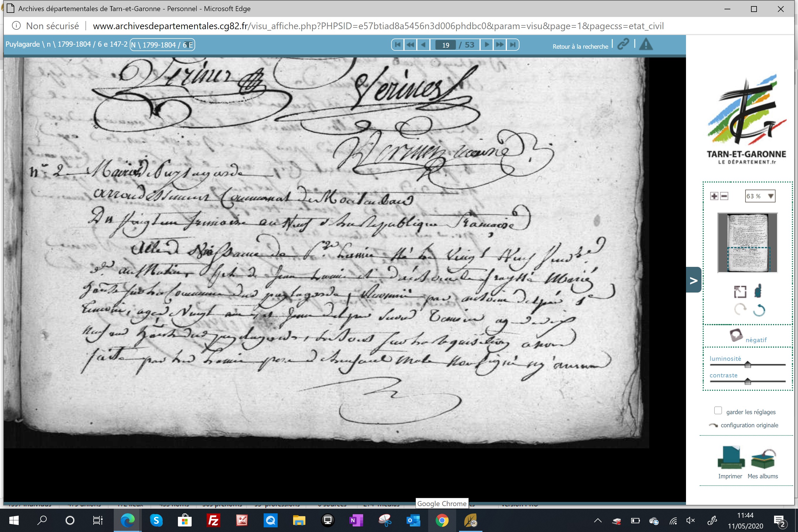
Task: Jump to the last page
Action: pos(513,44)
